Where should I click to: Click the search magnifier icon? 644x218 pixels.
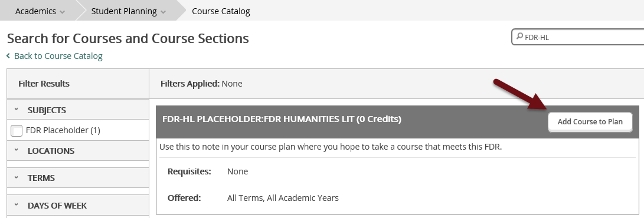point(519,37)
